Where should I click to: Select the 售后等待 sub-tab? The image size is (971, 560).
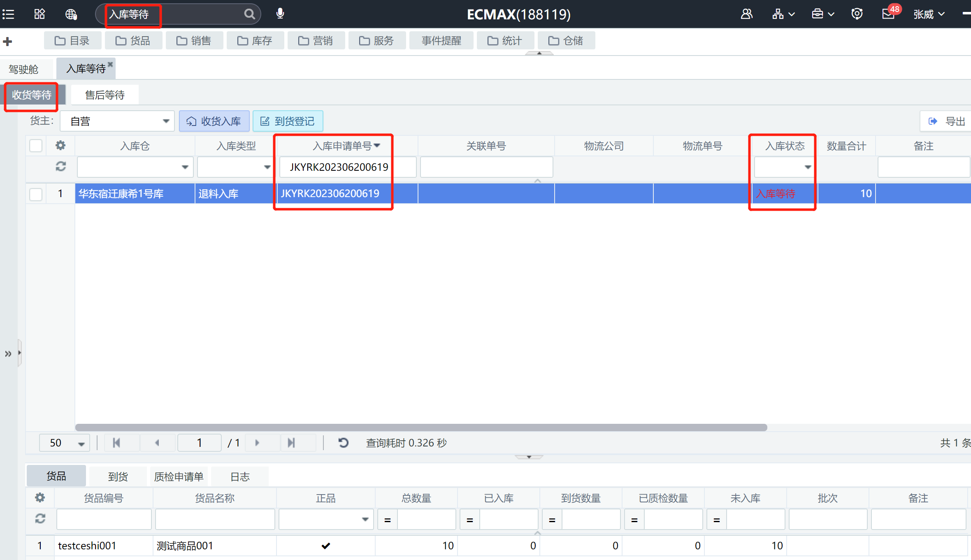pos(105,95)
